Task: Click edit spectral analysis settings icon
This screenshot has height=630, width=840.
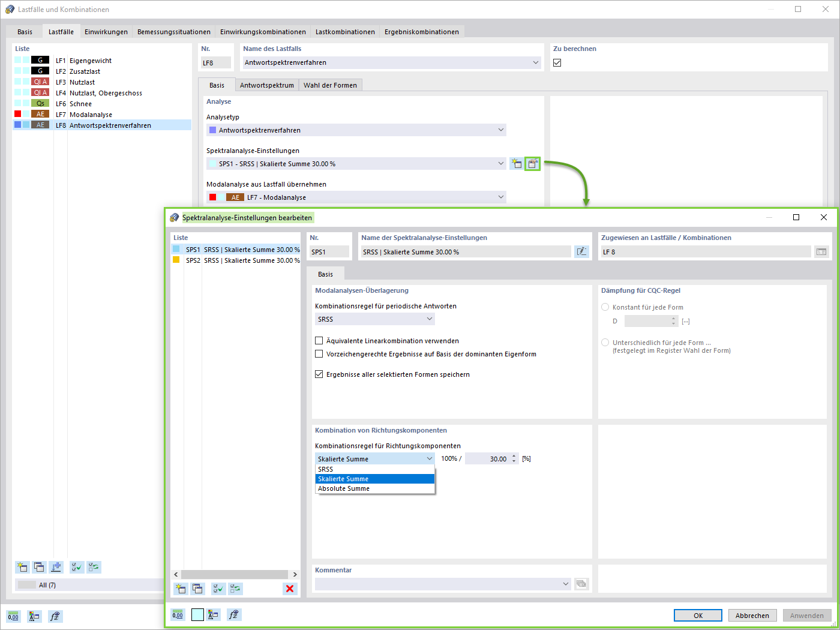Action: click(x=532, y=164)
